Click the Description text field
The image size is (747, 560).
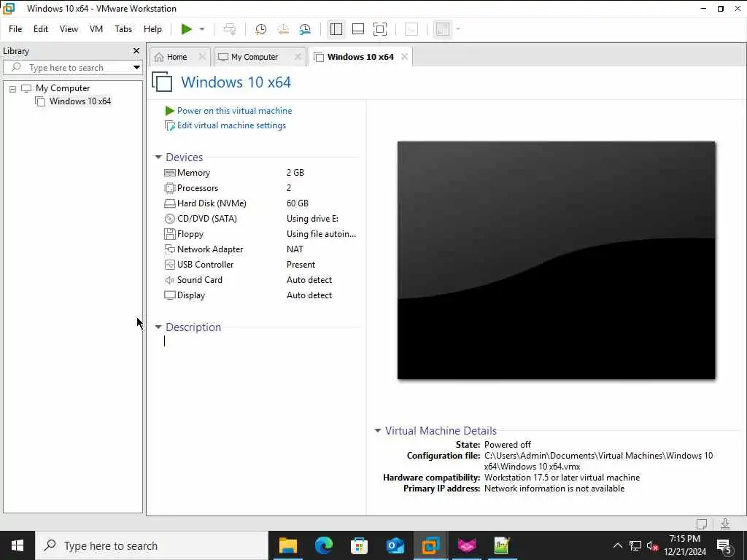click(x=261, y=341)
